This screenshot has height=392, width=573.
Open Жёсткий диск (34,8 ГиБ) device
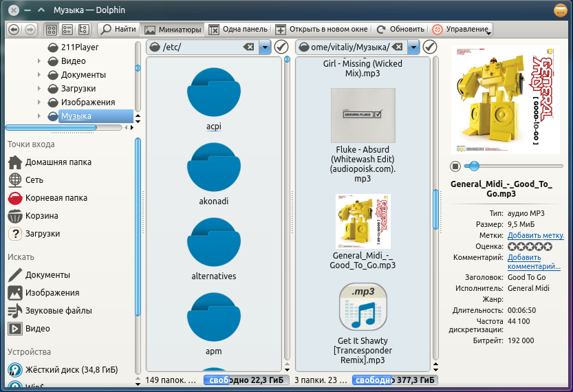coord(63,370)
